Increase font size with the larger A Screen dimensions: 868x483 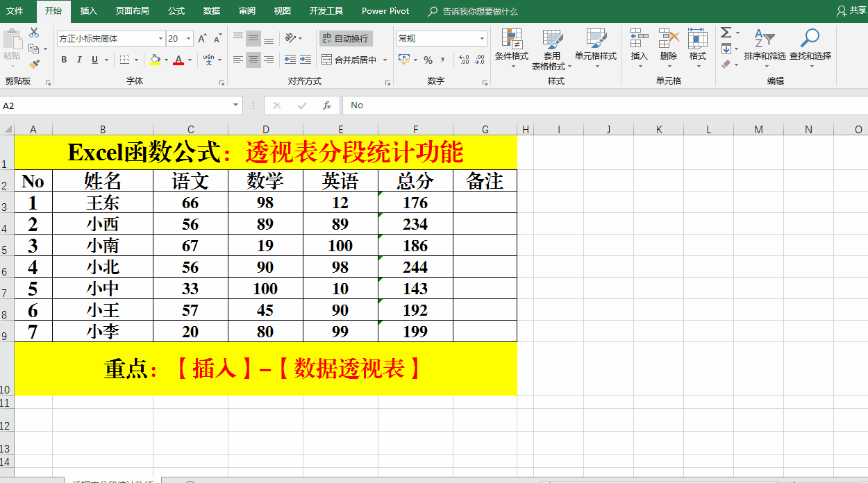pos(201,39)
